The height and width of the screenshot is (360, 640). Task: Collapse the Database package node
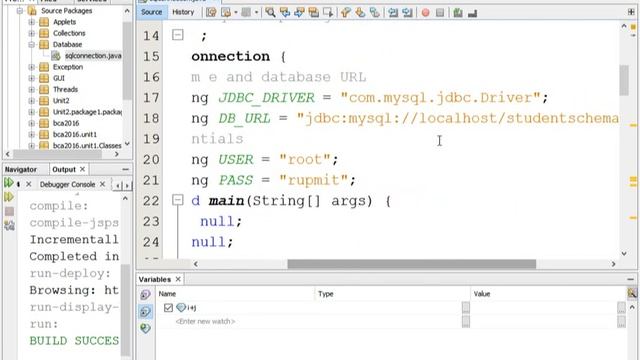coord(31,44)
